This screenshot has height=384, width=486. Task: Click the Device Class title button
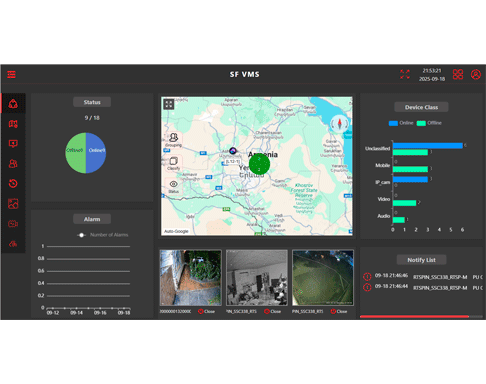[421, 107]
